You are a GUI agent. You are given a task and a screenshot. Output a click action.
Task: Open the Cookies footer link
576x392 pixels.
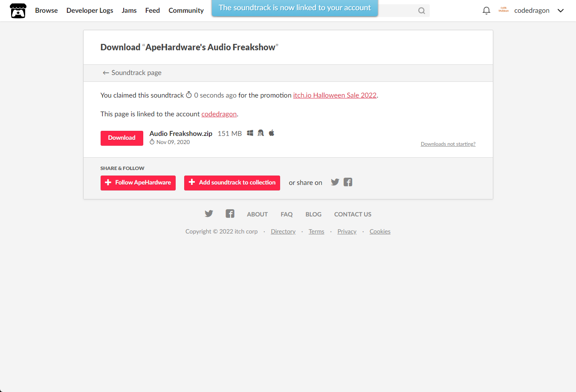pos(380,231)
